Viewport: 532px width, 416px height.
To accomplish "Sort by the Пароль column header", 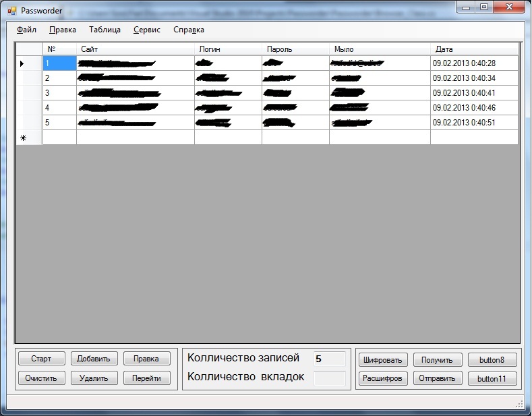I will (x=295, y=49).
